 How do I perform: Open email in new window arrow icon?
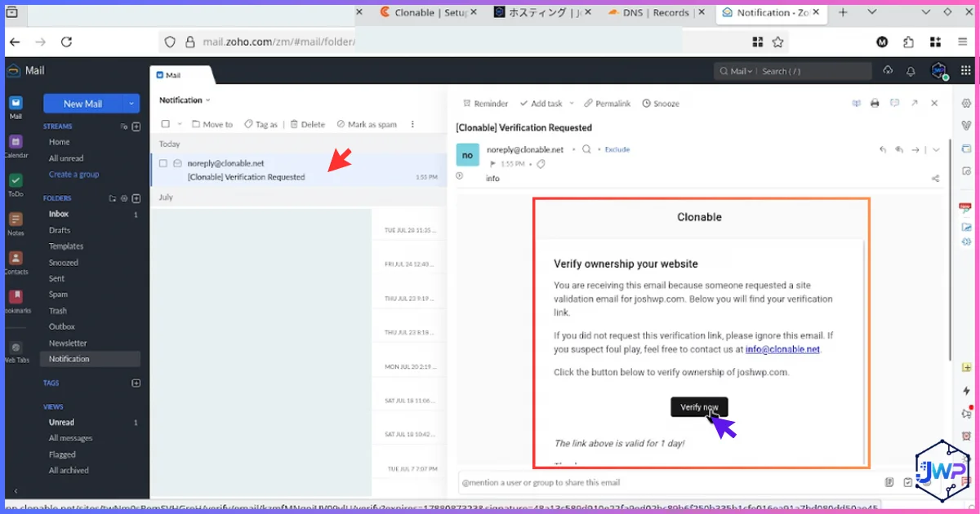point(915,104)
